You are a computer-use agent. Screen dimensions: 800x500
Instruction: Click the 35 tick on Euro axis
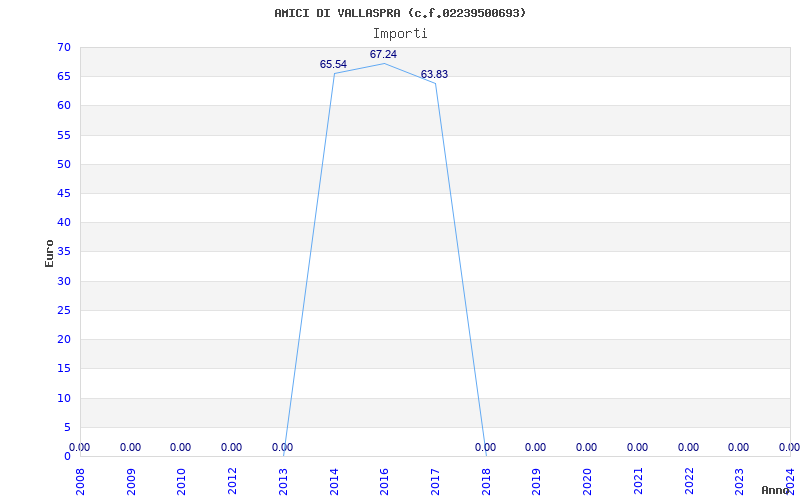pyautogui.click(x=64, y=252)
